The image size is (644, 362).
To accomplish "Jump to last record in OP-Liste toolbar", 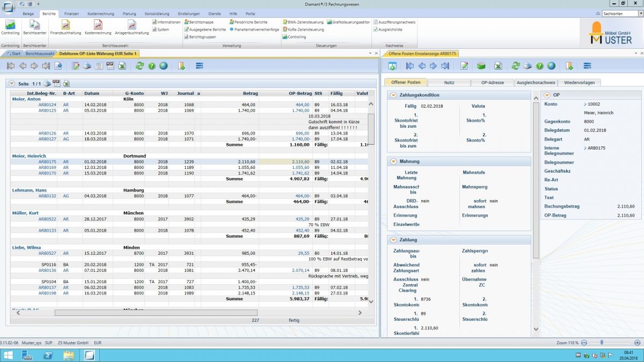I will point(46,66).
